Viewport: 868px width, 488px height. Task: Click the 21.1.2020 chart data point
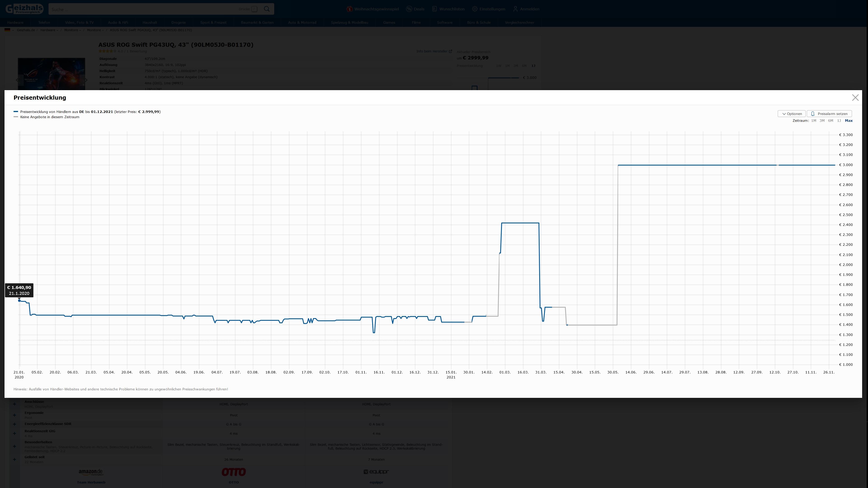[x=20, y=300]
